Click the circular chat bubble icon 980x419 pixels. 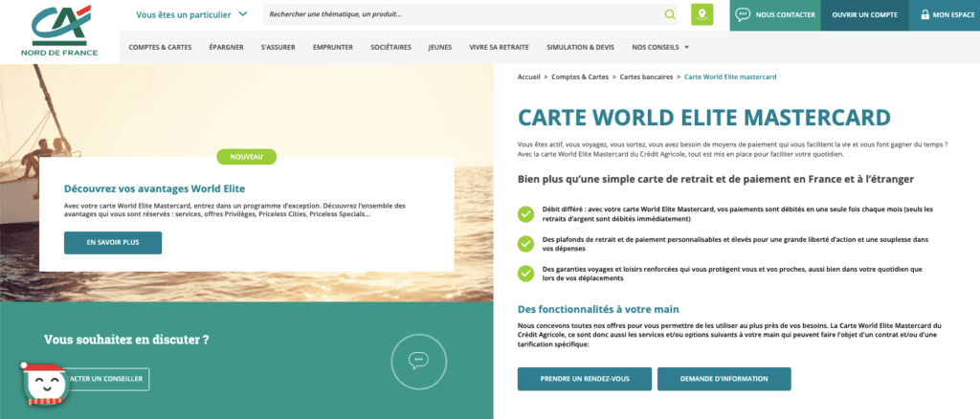click(416, 361)
